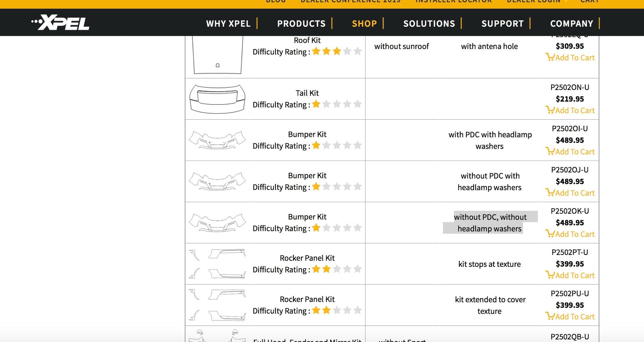Image resolution: width=644 pixels, height=342 pixels.
Task: Add Bumper Kit P2502OJ-U to cart
Action: pyautogui.click(x=570, y=193)
